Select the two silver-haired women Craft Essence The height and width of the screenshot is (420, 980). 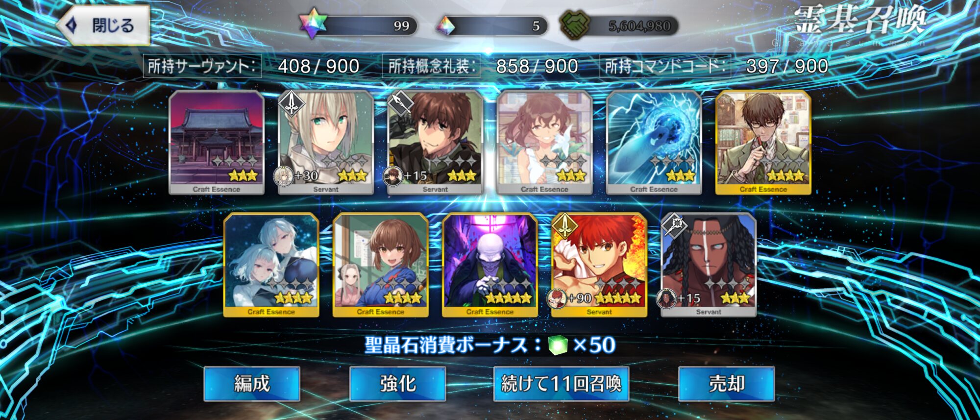[271, 265]
